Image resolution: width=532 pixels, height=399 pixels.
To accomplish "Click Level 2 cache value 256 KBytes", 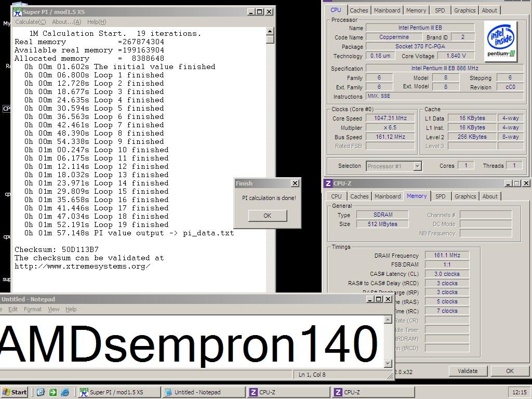I will (472, 137).
